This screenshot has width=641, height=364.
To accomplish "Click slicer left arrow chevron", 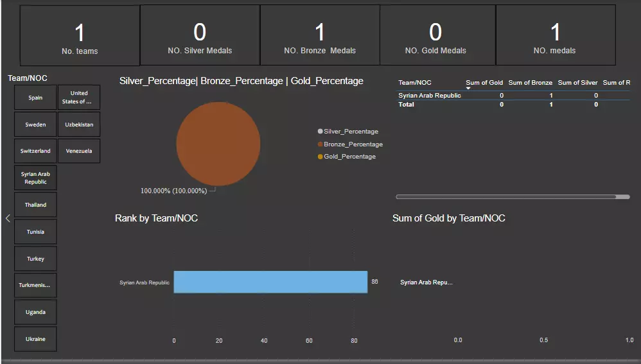I will (x=8, y=218).
